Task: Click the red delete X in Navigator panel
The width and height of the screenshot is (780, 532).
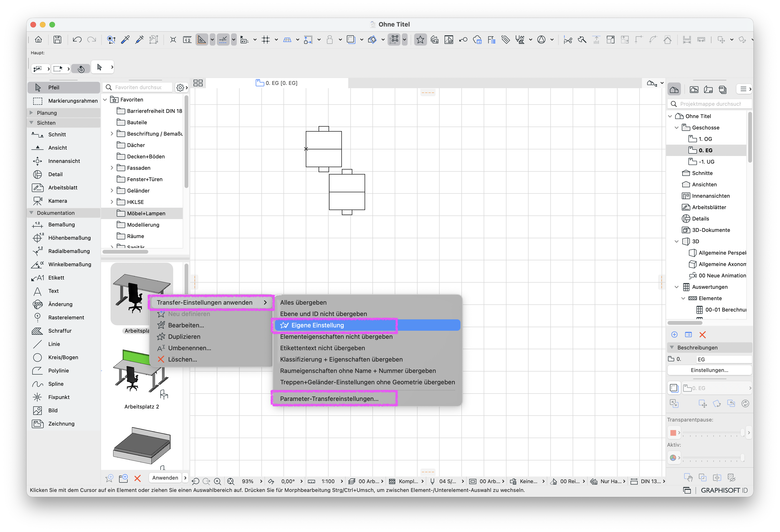Action: (x=702, y=335)
